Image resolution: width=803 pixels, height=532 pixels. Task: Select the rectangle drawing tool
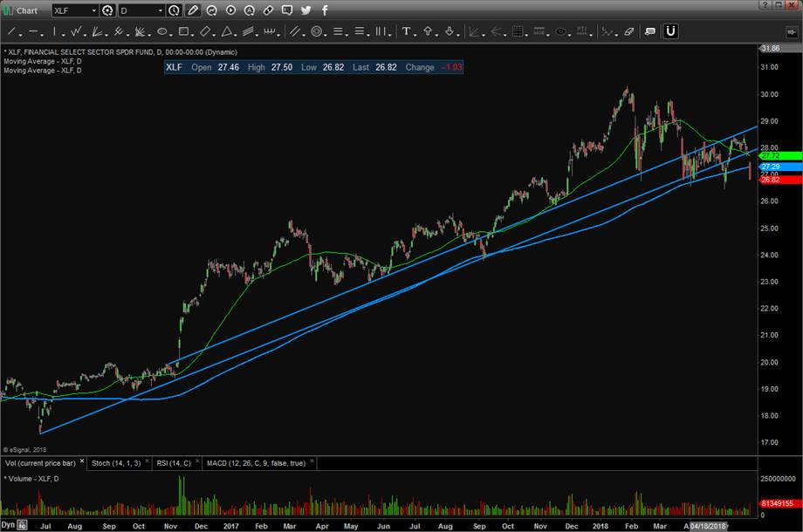pyautogui.click(x=182, y=31)
